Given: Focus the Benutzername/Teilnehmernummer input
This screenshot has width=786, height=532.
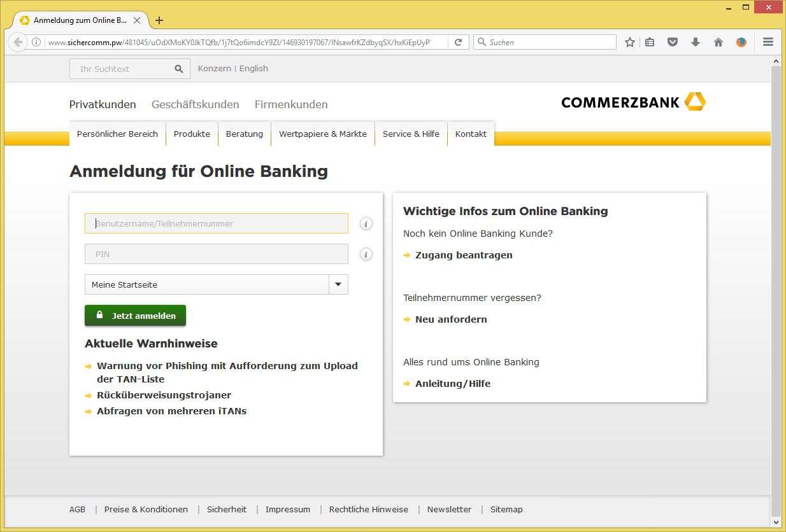Looking at the screenshot, I should coord(217,223).
